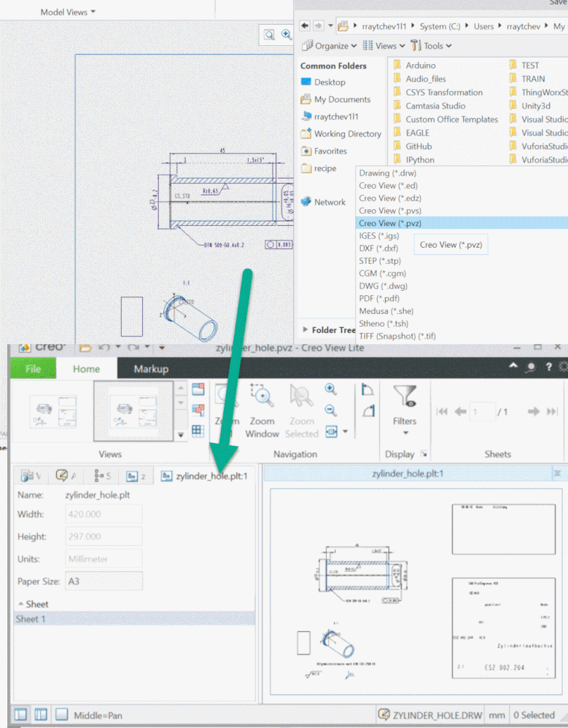Click the zoom in icon above Creo drawing
The width and height of the screenshot is (568, 728).
pos(287,34)
